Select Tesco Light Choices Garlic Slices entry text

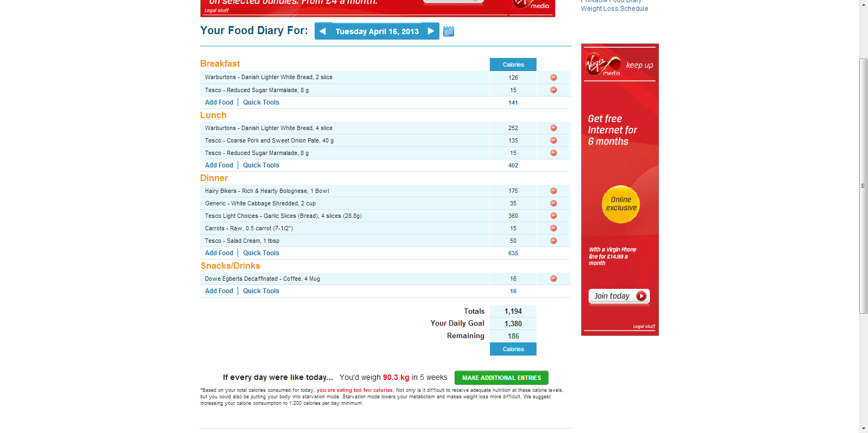(283, 216)
